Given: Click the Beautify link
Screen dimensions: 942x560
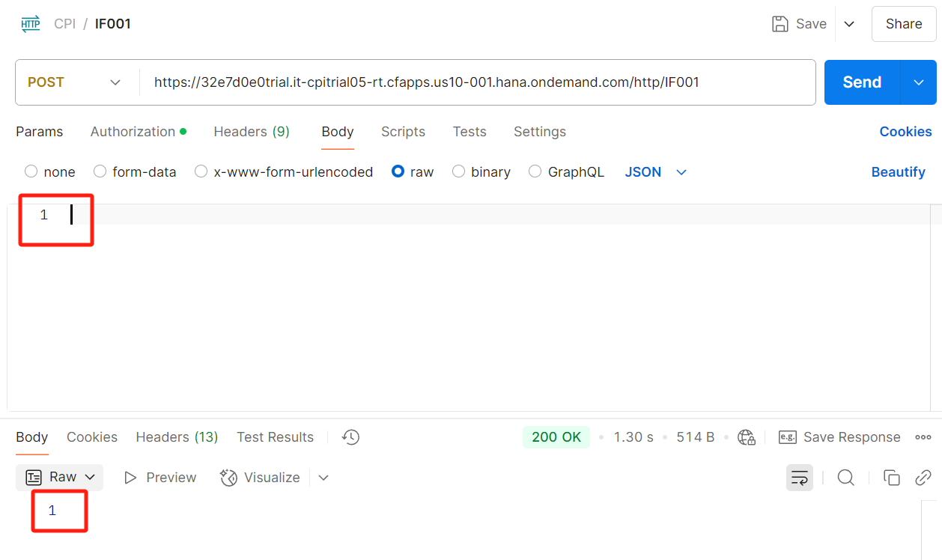Looking at the screenshot, I should pos(899,172).
